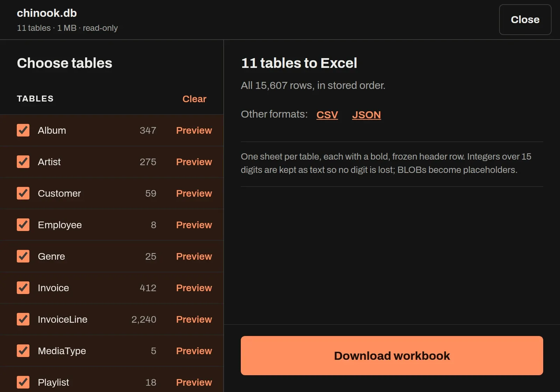Click the Download workbook button
The width and height of the screenshot is (560, 392).
[392, 356]
